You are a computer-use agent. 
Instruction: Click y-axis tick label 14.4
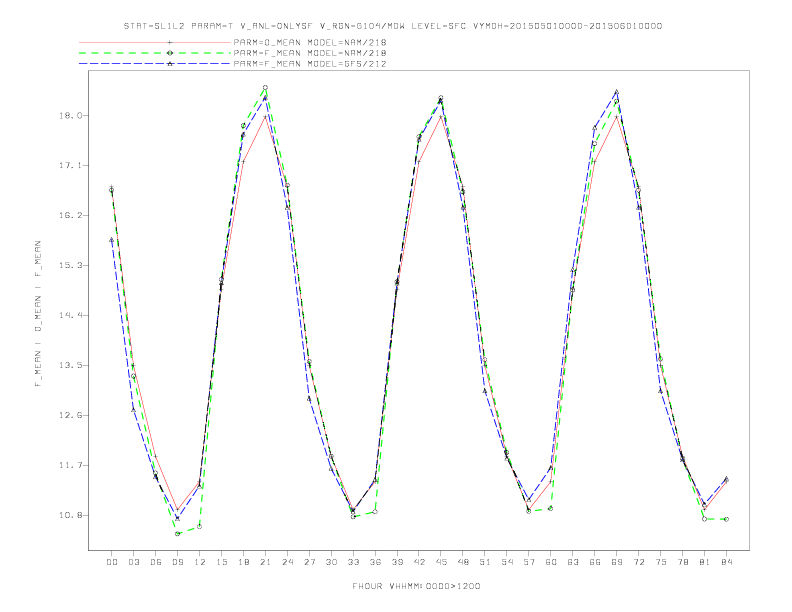point(70,316)
